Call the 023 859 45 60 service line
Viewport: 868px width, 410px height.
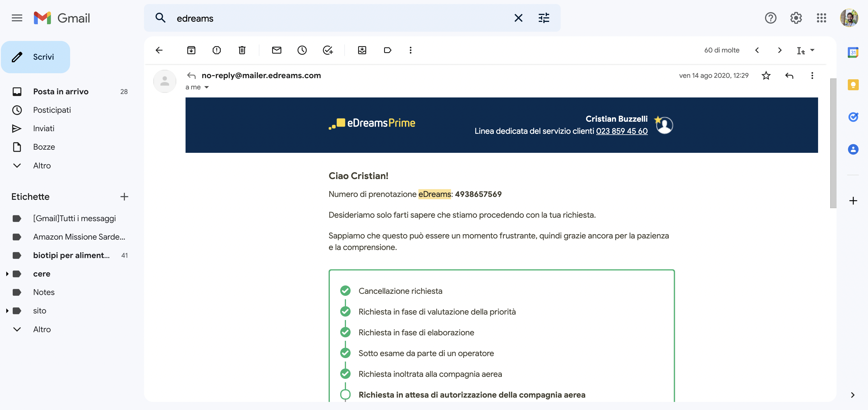pos(622,131)
